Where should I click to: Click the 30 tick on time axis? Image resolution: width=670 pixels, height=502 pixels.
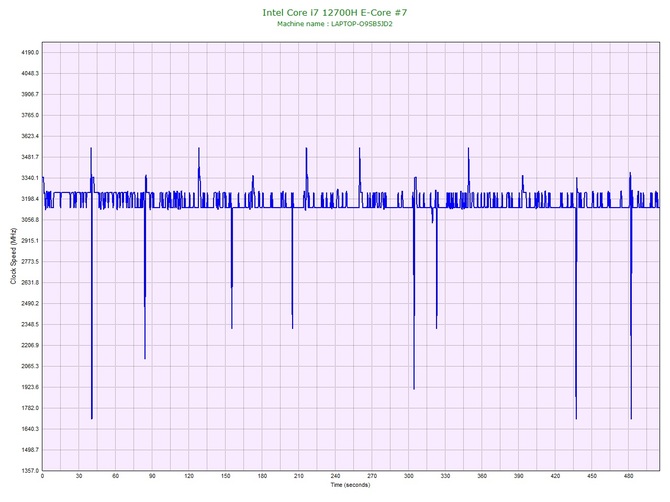[x=79, y=476]
